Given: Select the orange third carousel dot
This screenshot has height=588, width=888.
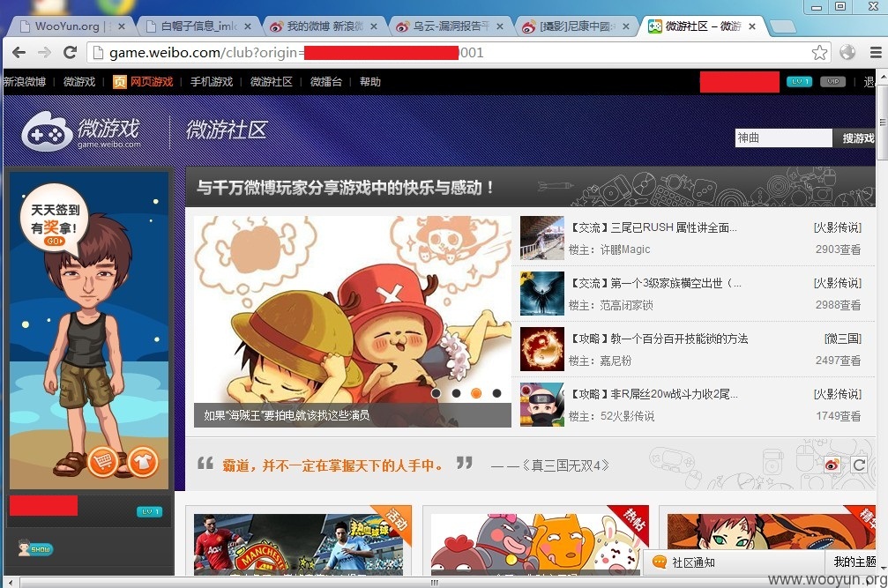Looking at the screenshot, I should pyautogui.click(x=476, y=393).
